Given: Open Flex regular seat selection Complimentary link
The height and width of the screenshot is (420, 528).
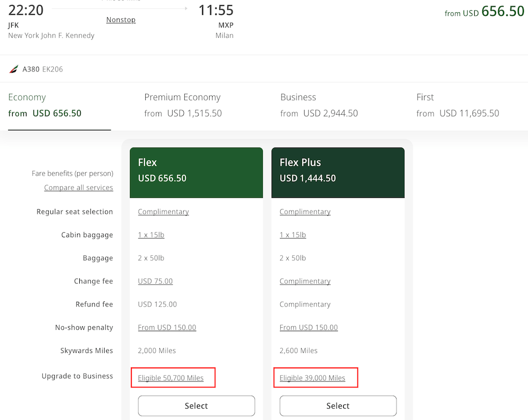Looking at the screenshot, I should pyautogui.click(x=163, y=212).
